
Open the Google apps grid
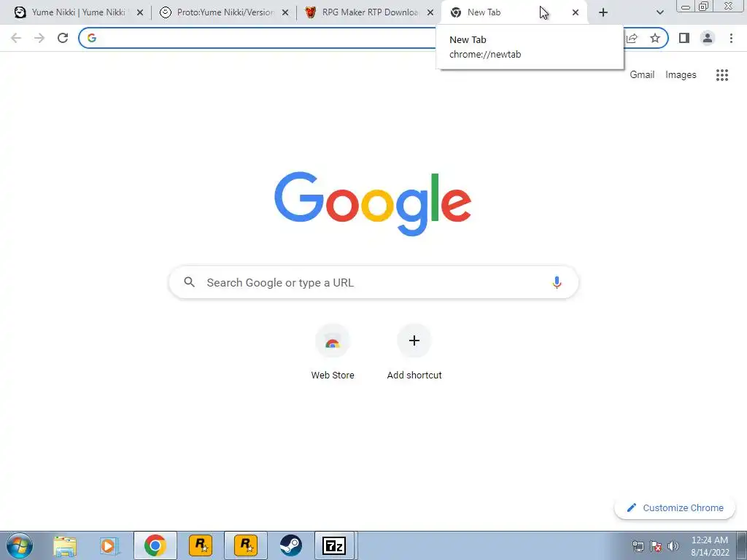point(721,75)
